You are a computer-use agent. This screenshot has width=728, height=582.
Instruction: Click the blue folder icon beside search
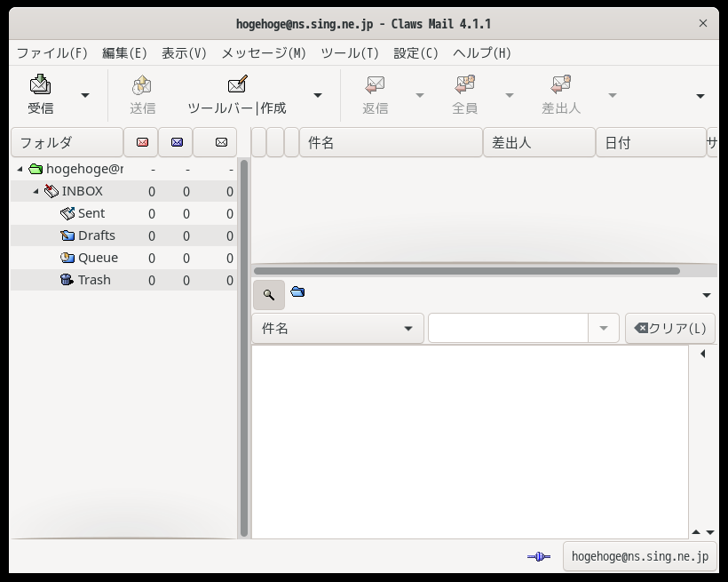[x=297, y=292]
